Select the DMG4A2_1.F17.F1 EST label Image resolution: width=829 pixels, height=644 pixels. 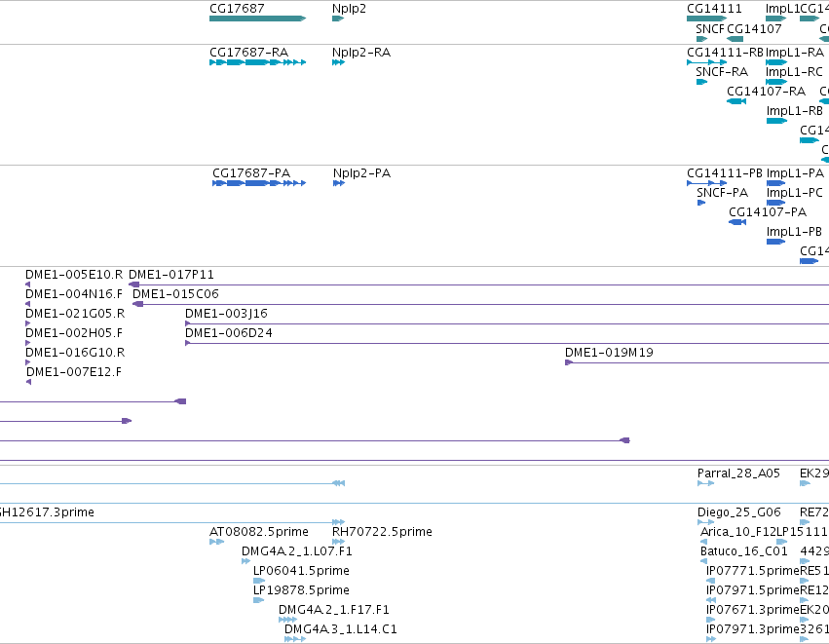pyautogui.click(x=334, y=610)
